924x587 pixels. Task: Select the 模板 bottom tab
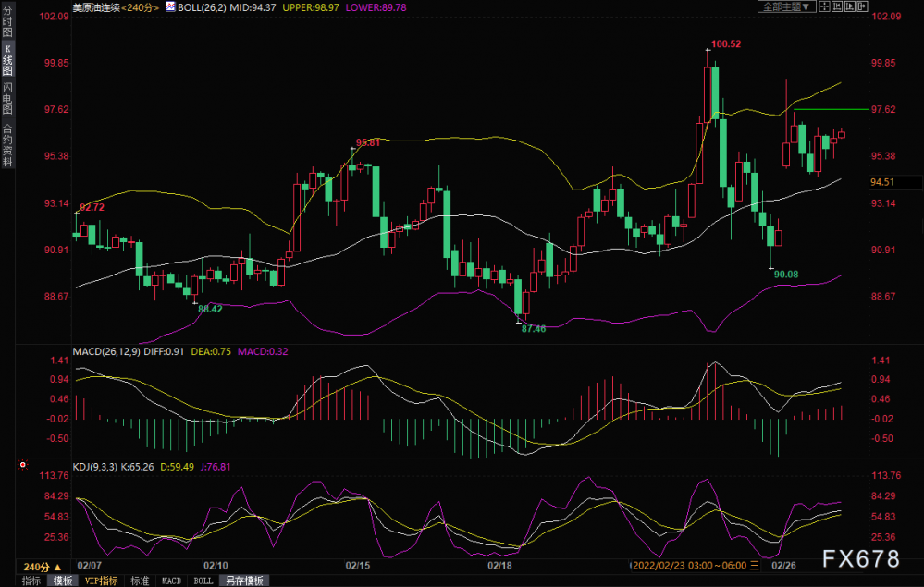coord(63,581)
